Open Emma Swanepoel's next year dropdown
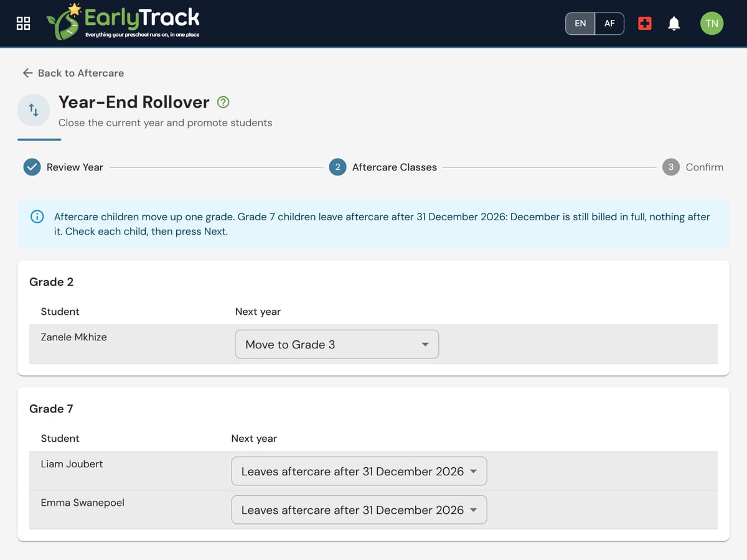The width and height of the screenshot is (747, 560). (x=359, y=510)
